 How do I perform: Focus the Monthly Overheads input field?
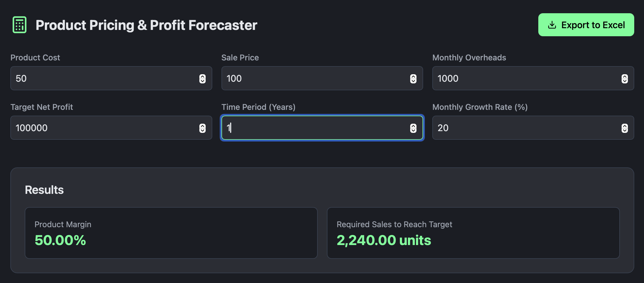pyautogui.click(x=533, y=78)
